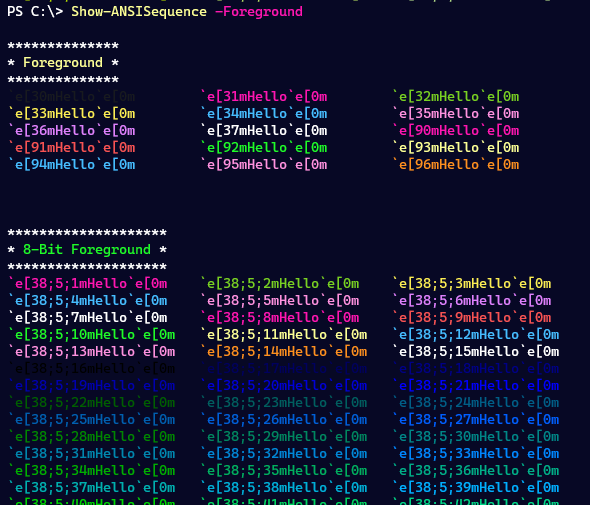
Task: Click the `e[37mHello sample text
Action: 263,131
